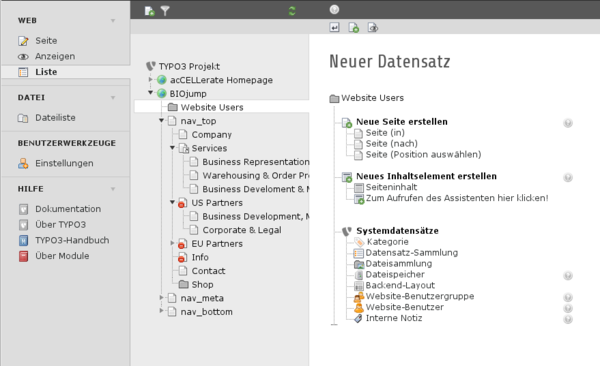
Task: Collapse the WEB module group
Action: click(113, 21)
